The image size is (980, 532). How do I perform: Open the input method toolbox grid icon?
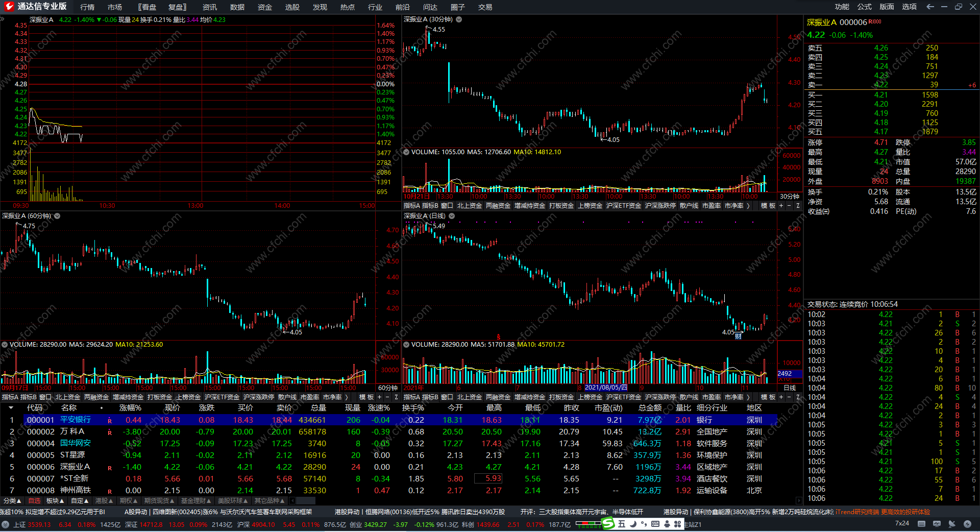[678, 524]
